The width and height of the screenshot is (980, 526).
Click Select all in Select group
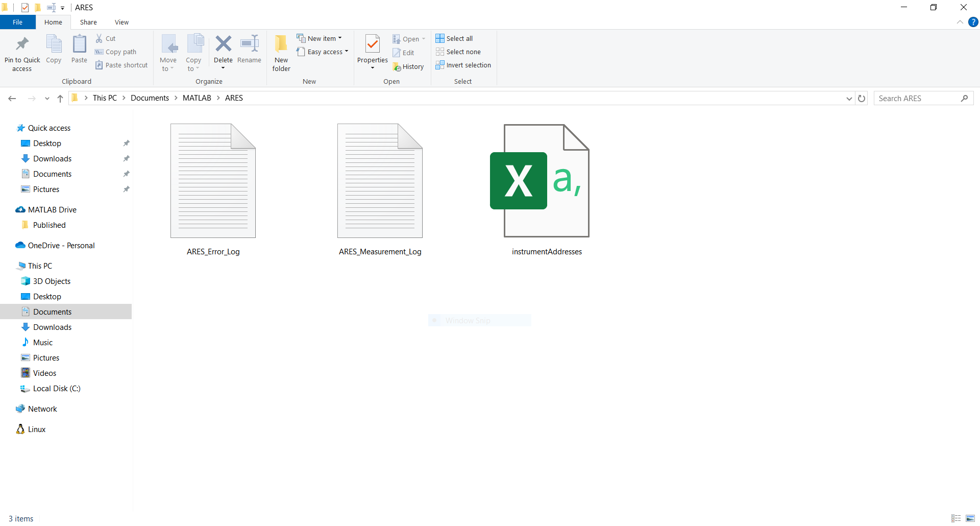454,38
